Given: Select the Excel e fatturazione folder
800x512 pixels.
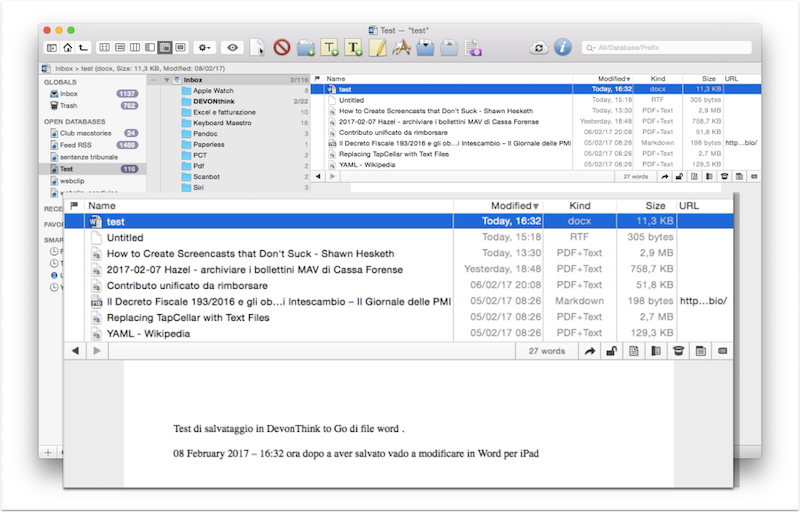Looking at the screenshot, I should [x=224, y=112].
